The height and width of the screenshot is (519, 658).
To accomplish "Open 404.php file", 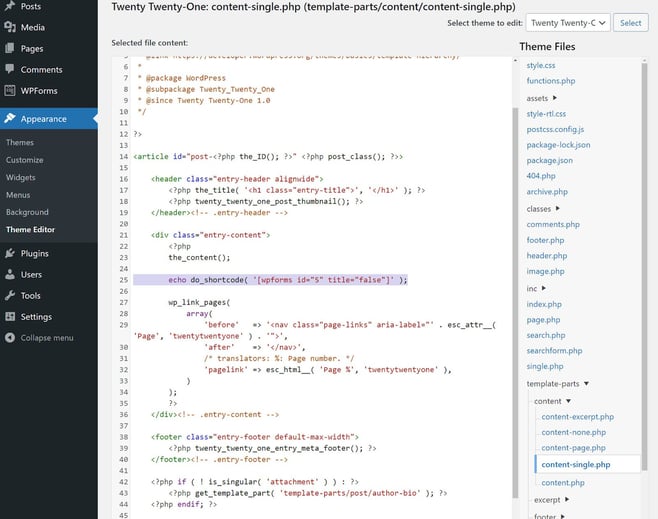I will coord(540,176).
